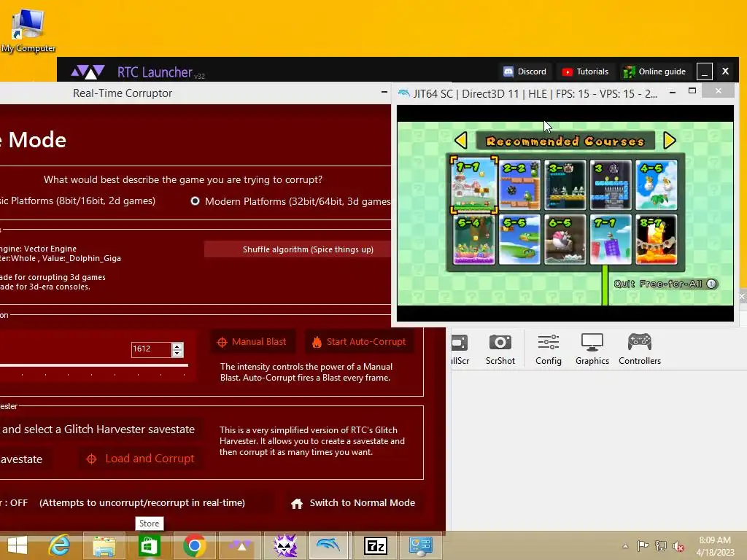Click Start Auto-Corrupt button
This screenshot has height=560, width=747.
click(359, 342)
